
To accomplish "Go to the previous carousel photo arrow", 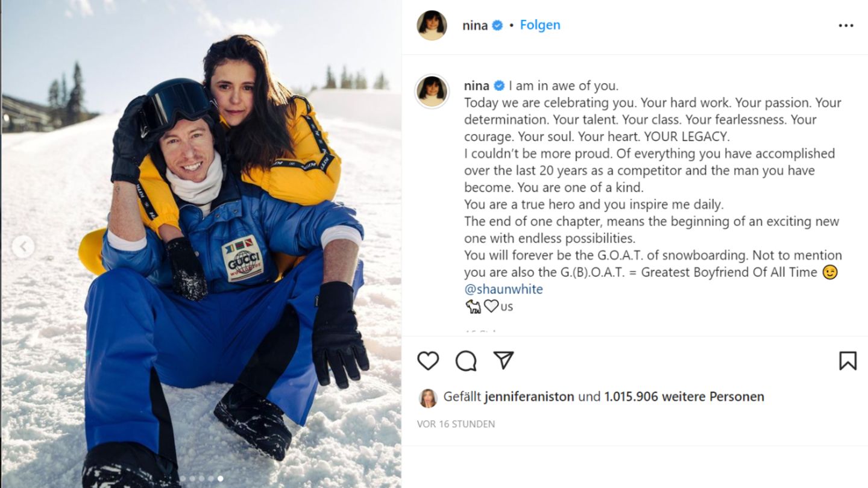I will [23, 246].
